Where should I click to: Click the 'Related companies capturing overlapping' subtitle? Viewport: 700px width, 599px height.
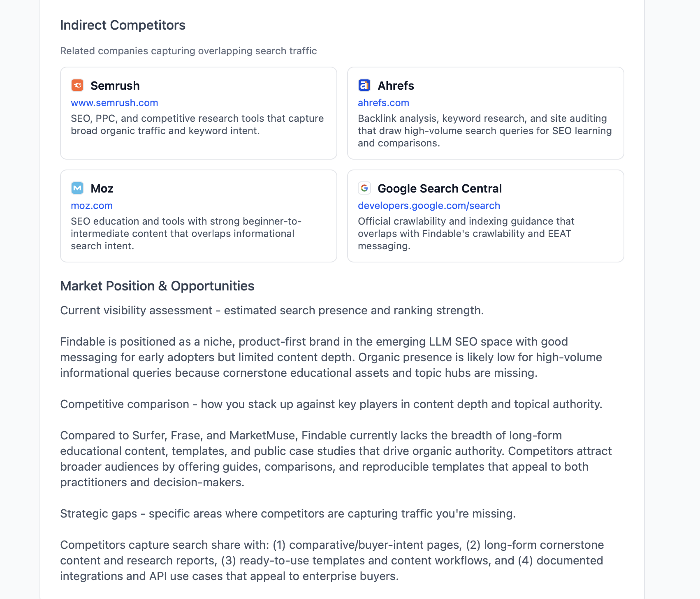[188, 51]
